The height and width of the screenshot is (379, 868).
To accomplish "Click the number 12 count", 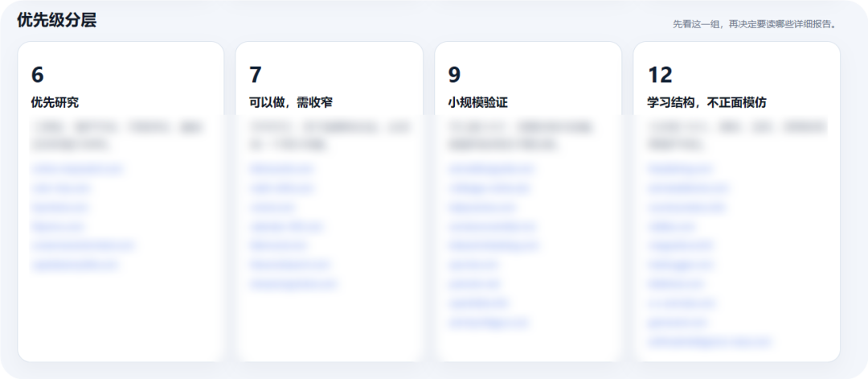I will click(660, 75).
